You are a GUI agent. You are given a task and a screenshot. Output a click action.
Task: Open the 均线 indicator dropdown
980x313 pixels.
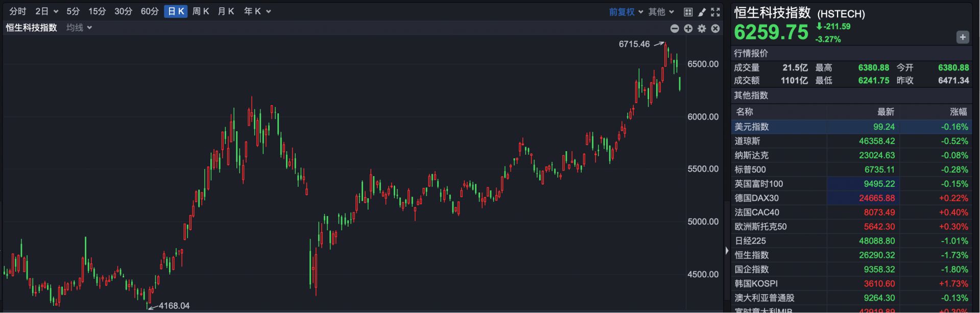coord(79,28)
